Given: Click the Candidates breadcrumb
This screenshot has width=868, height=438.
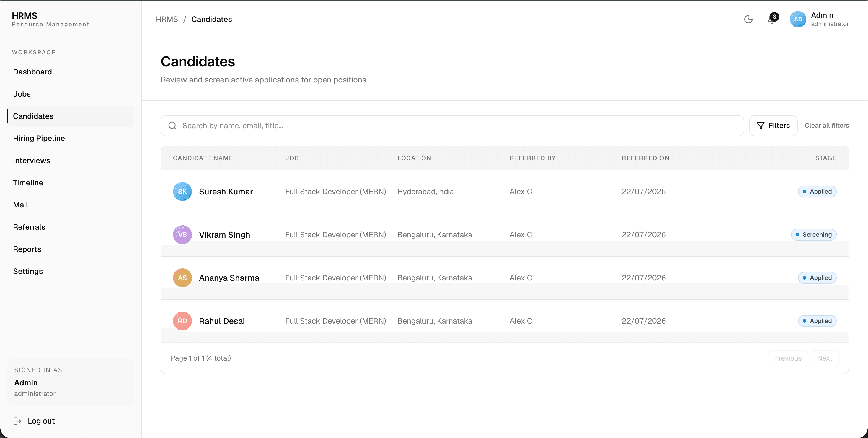Looking at the screenshot, I should tap(212, 19).
